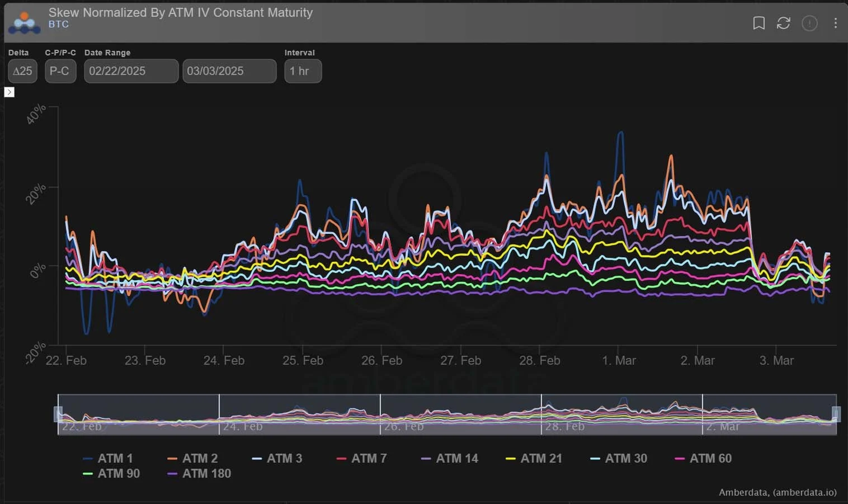Toggle the ATM 3 series in legend
Screen dimensions: 848x504
point(276,458)
